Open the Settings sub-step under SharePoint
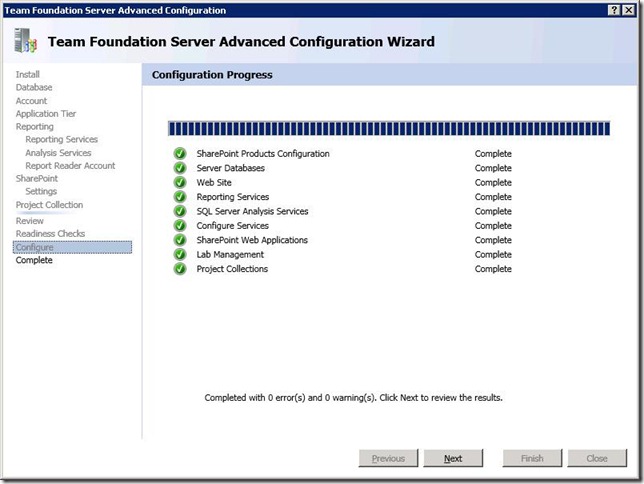The height and width of the screenshot is (484, 644). (41, 191)
